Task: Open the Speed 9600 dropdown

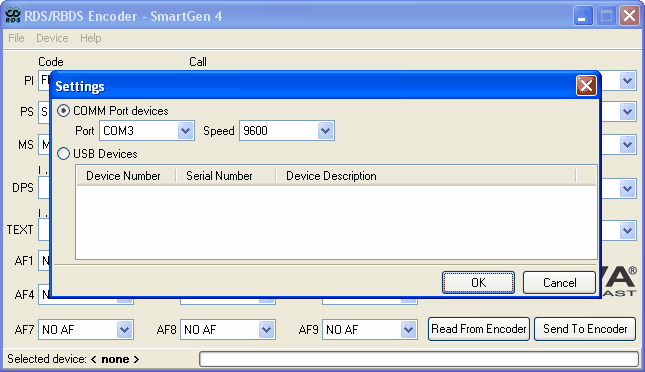Action: [x=325, y=131]
